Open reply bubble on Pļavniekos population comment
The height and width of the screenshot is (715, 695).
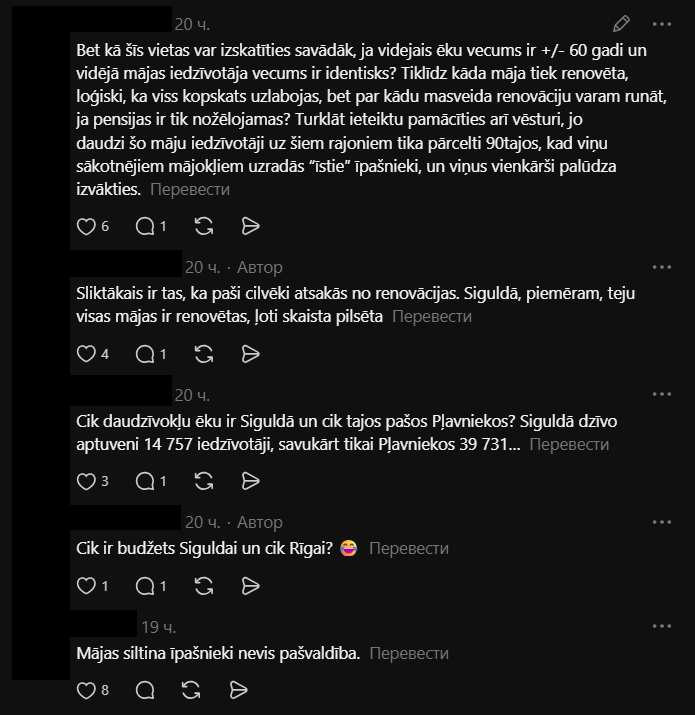(x=145, y=481)
